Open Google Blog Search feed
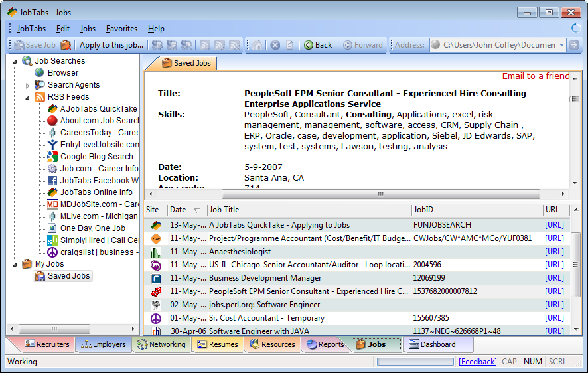 [x=99, y=157]
